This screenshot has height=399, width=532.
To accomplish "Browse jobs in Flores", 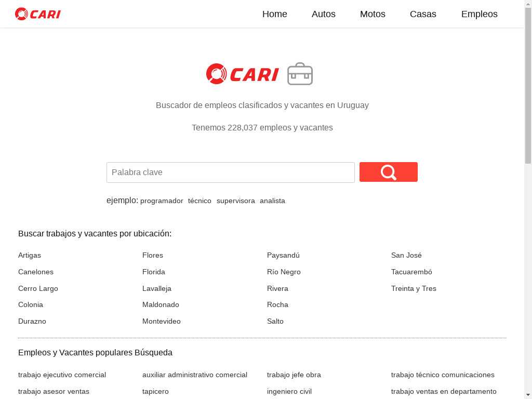I will 153,255.
